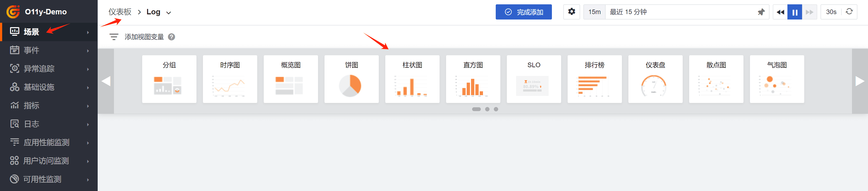Image resolution: width=868 pixels, height=191 pixels.
Task: Open dashboard settings gear
Action: 572,12
